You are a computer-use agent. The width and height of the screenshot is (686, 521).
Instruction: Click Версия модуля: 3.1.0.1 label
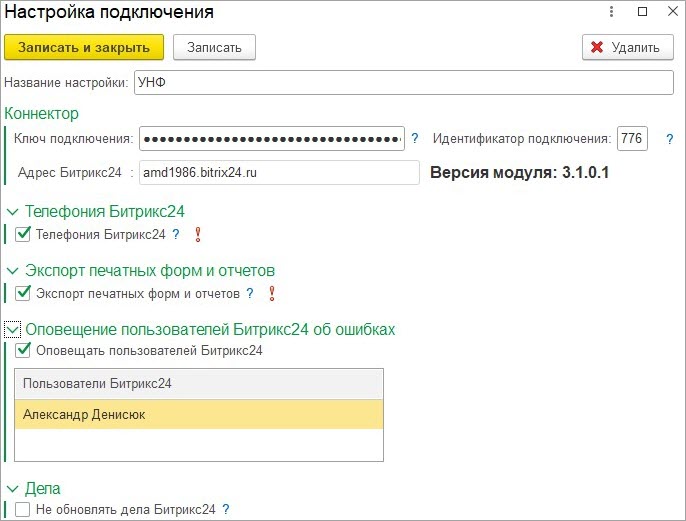519,172
